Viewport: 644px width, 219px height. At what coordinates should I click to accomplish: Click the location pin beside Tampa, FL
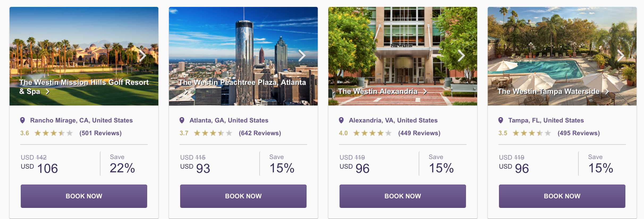[x=501, y=120]
